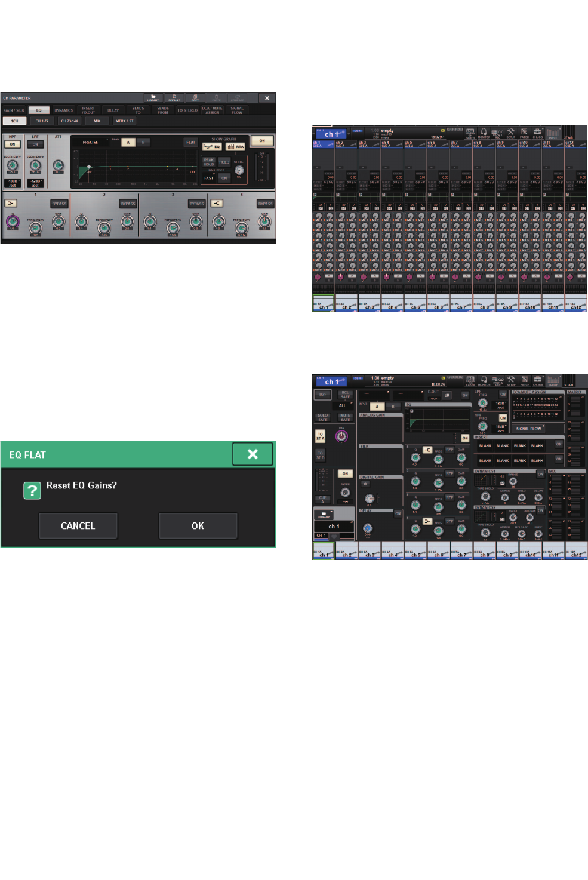The height and width of the screenshot is (880, 588).
Task: Open ALL recall safe popup on ch 1 detail screen
Action: [343, 405]
